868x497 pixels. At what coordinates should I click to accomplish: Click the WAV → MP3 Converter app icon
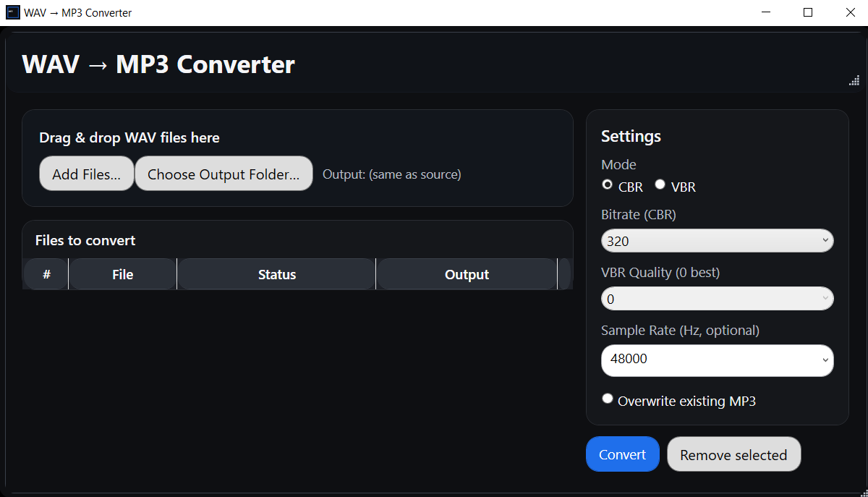pos(12,12)
